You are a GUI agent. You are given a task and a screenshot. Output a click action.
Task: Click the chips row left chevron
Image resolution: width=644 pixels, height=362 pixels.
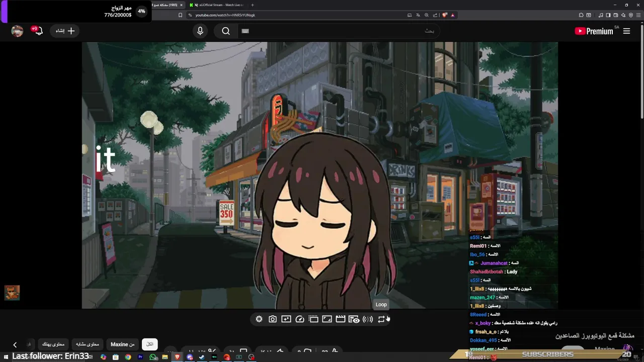[x=15, y=345]
